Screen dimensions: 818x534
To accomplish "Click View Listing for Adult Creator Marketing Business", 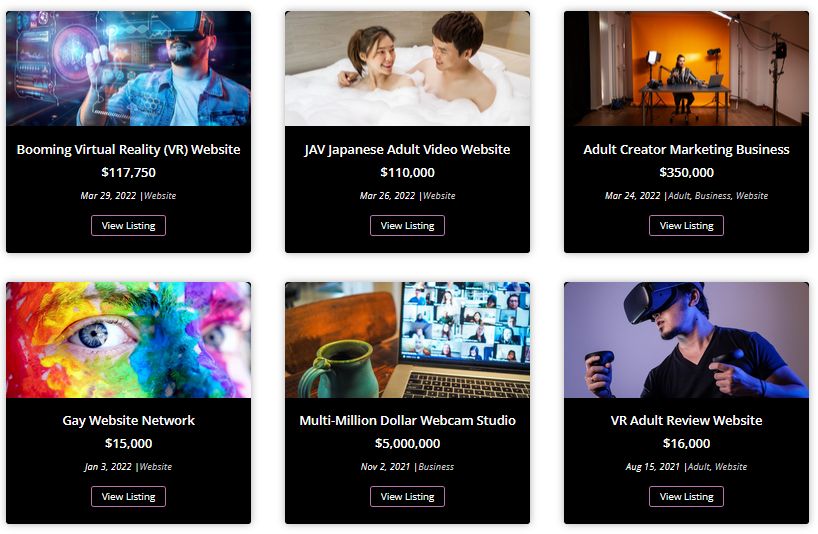I will (x=686, y=225).
